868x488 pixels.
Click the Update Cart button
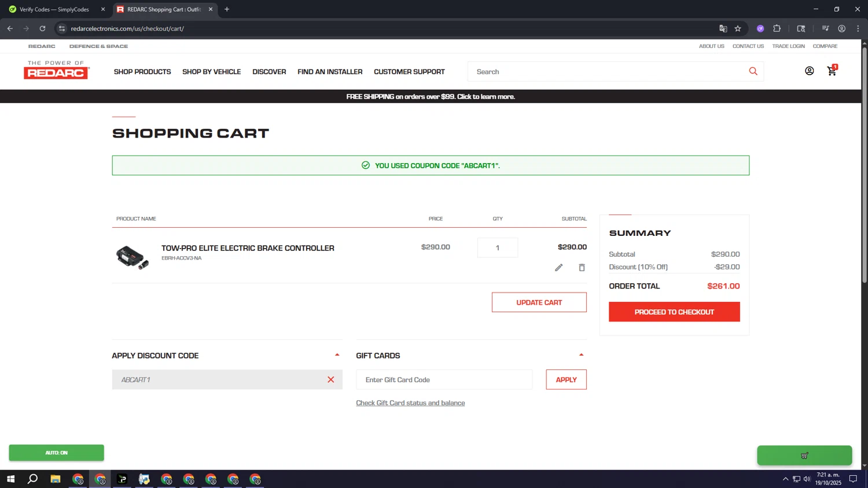[539, 302]
